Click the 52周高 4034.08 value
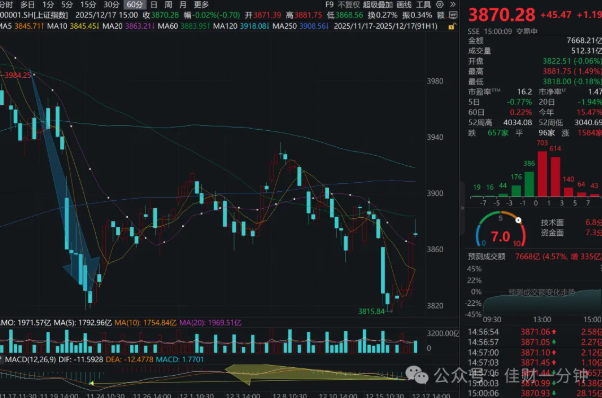The width and height of the screenshot is (602, 398). tap(517, 122)
